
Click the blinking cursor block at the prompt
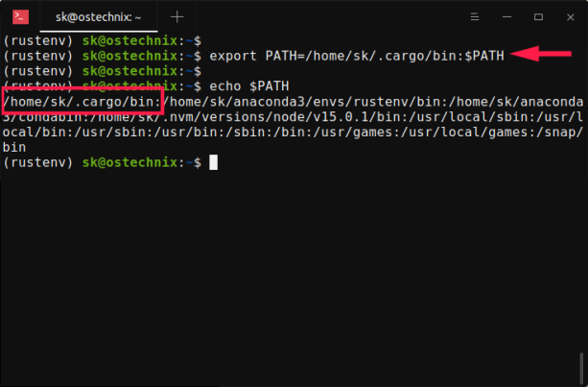(x=213, y=163)
